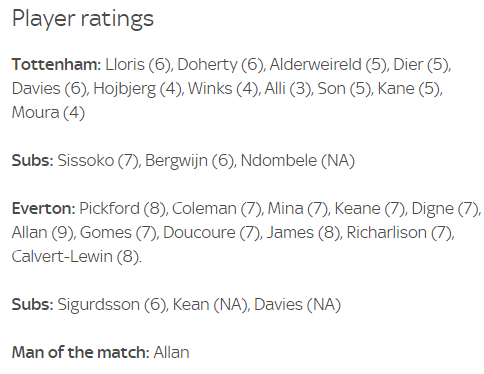Click the Player ratings heading
Viewport: 484px width, 374px height.
point(83,19)
